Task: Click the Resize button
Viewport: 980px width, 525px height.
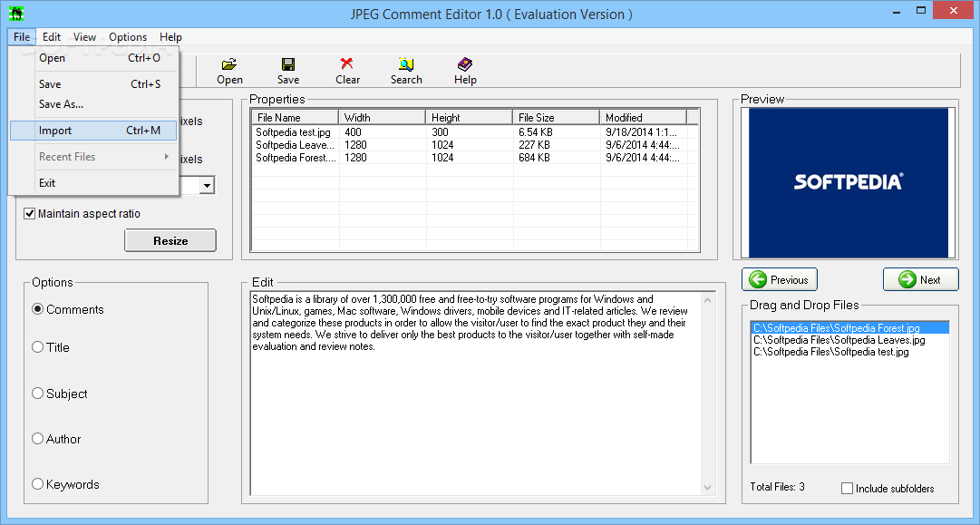Action: tap(170, 240)
